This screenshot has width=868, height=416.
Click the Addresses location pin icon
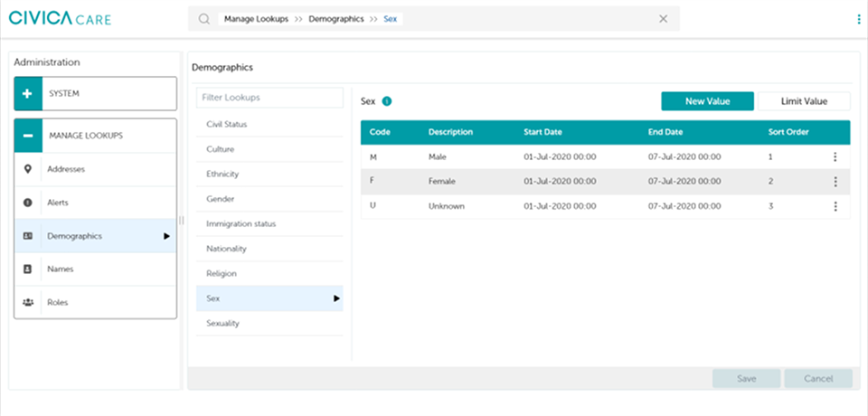[x=28, y=169]
